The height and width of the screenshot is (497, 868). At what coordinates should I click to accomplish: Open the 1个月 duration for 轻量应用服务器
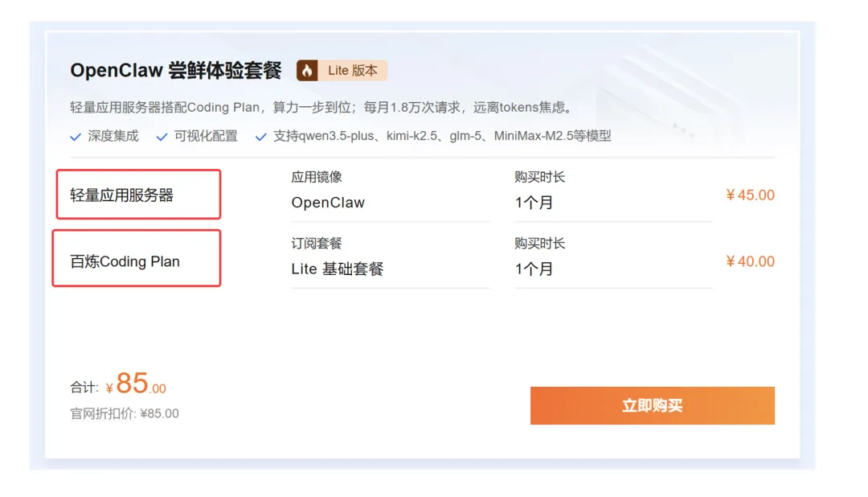[612, 203]
